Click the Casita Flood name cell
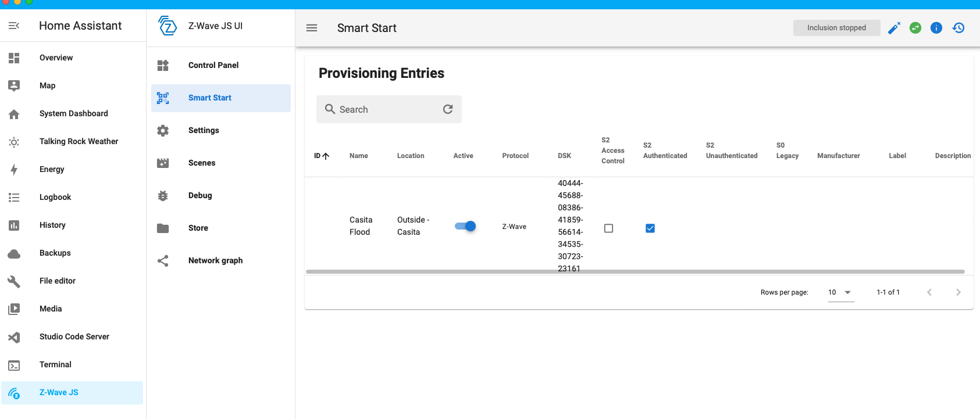The image size is (980, 419). click(361, 226)
